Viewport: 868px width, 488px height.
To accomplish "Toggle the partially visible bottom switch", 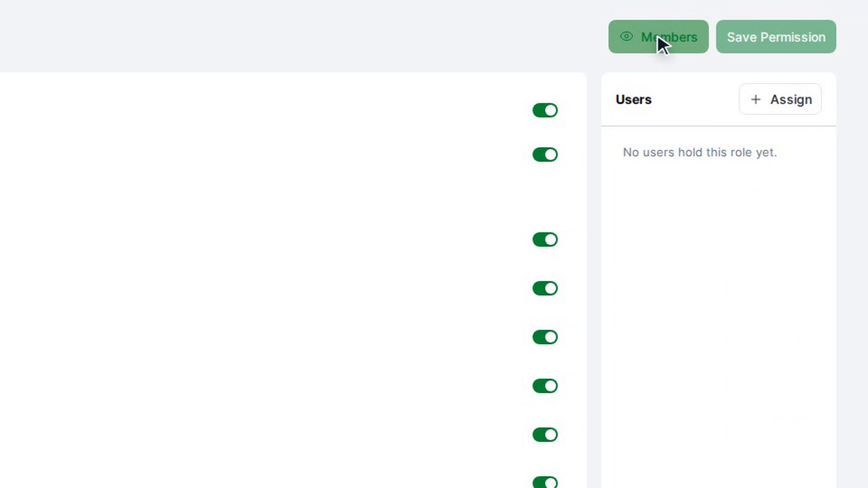I will (x=545, y=482).
